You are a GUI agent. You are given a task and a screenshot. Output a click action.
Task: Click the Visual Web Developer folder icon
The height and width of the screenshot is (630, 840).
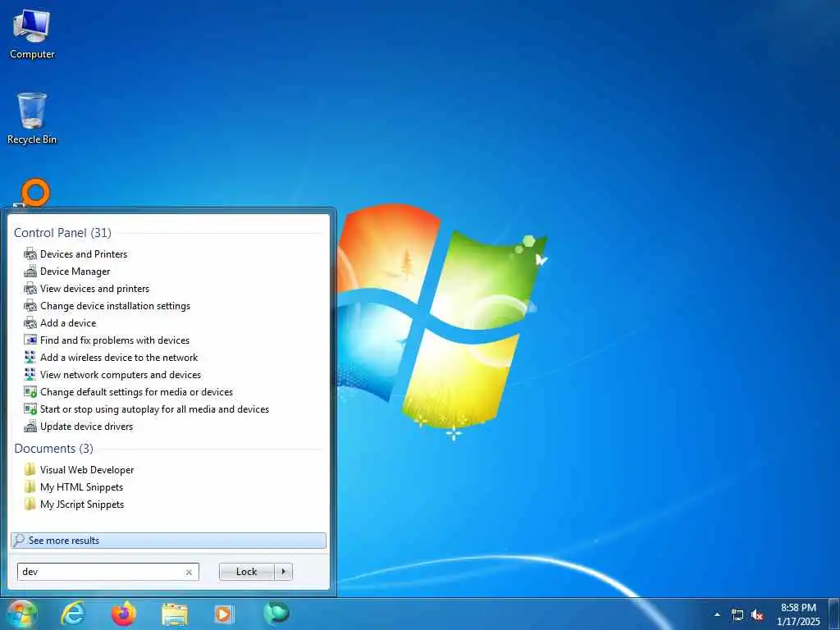pos(30,470)
